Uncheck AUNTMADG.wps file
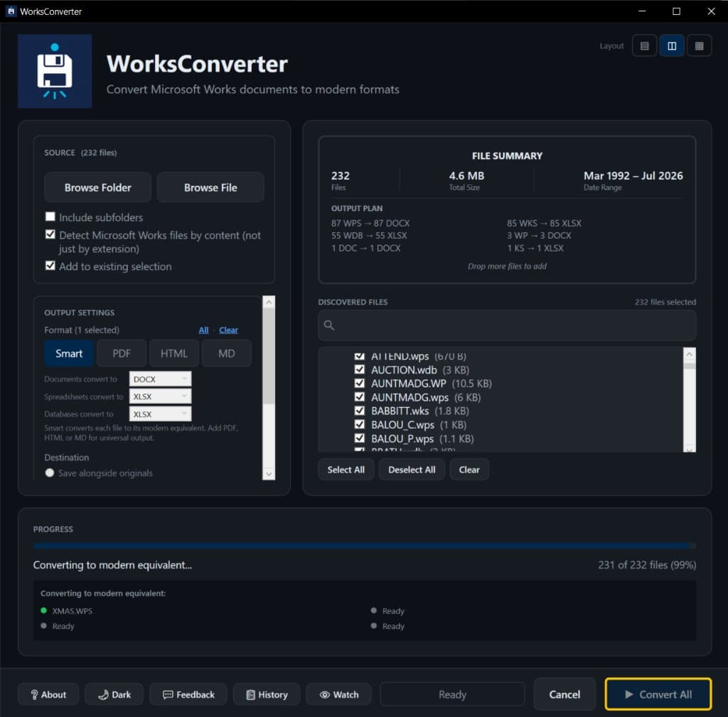Viewport: 728px width, 717px height. [359, 397]
